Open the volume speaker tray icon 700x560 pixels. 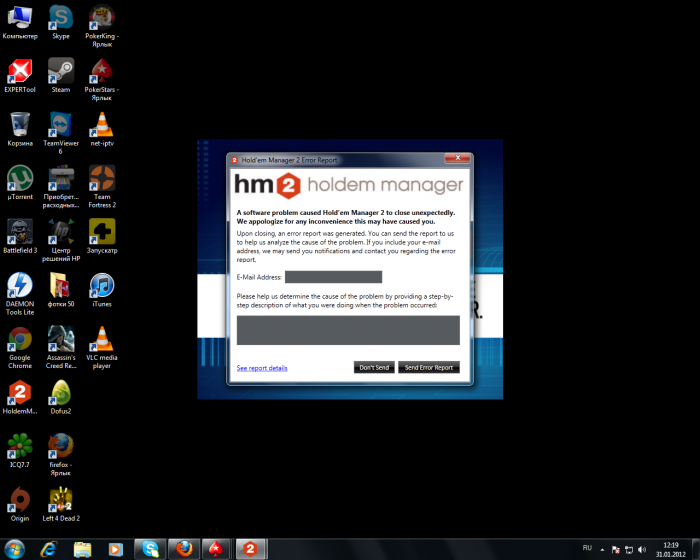tap(642, 550)
